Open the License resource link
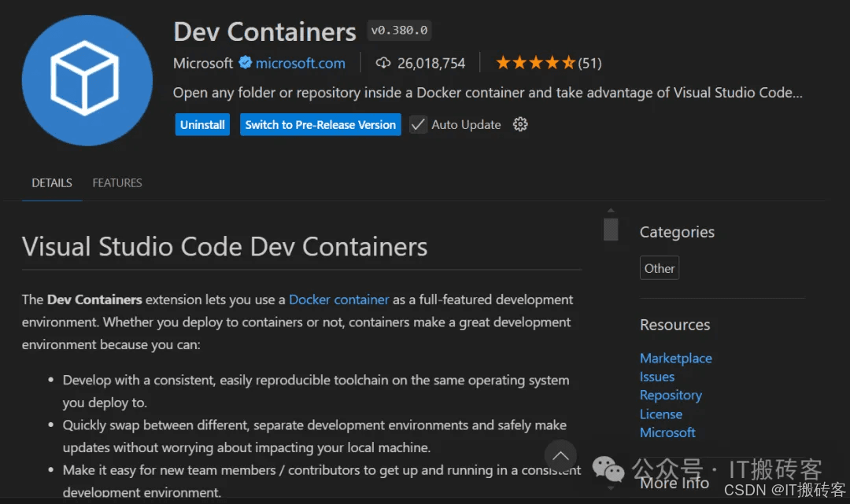850x504 pixels. point(661,414)
